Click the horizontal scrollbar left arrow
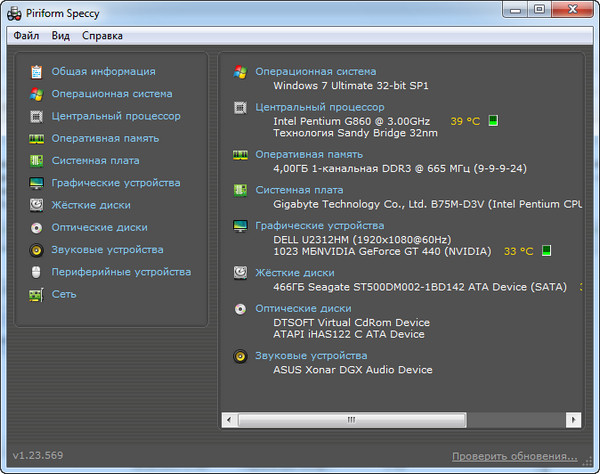The image size is (600, 474). (x=230, y=420)
